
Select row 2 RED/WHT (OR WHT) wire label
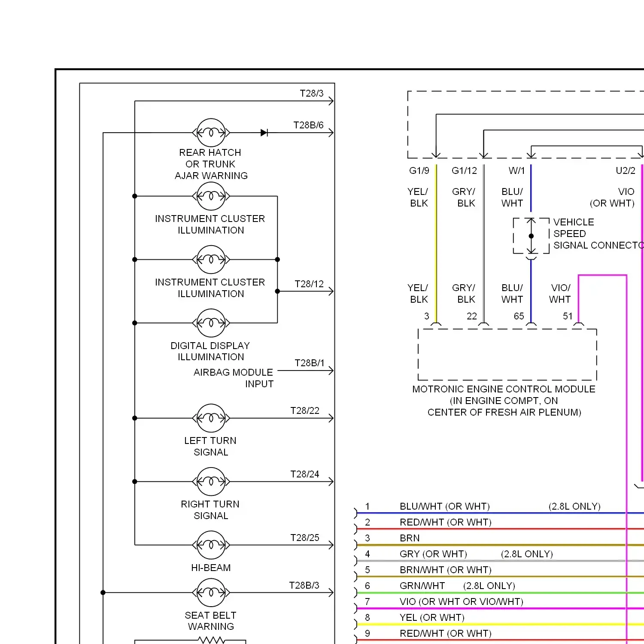point(446,522)
